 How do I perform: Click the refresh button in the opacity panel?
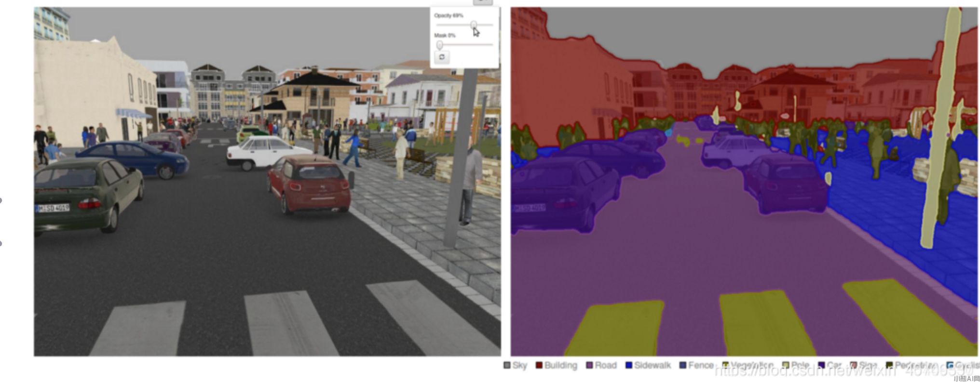pyautogui.click(x=442, y=57)
